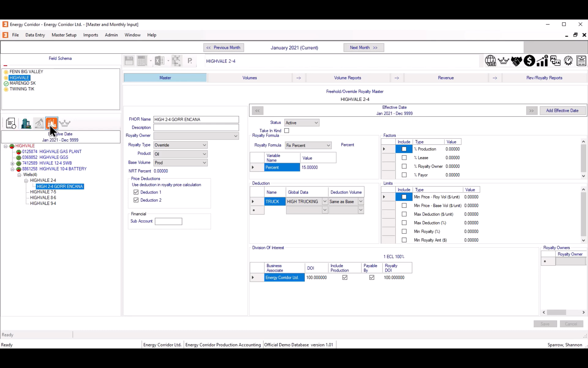
Task: Click the Cancel button
Action: point(571,324)
